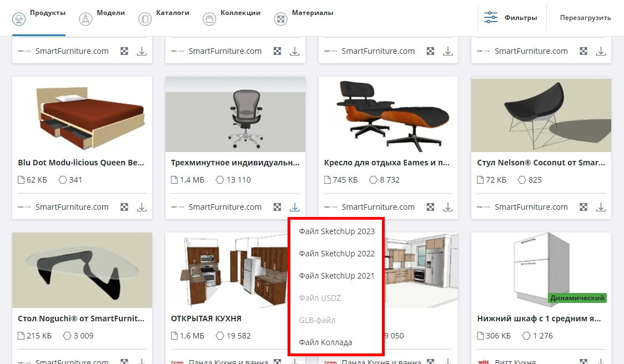Click 13 110 polygon count text
Image resolution: width=624 pixels, height=364 pixels.
(x=238, y=180)
